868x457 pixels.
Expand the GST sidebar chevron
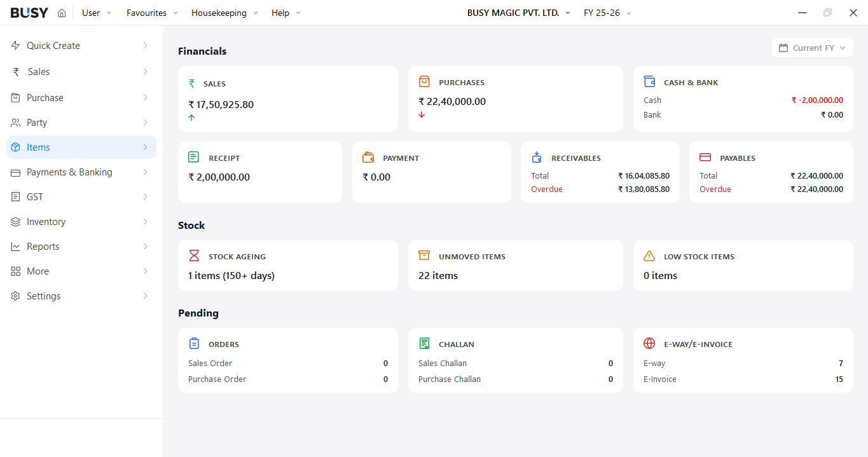145,197
